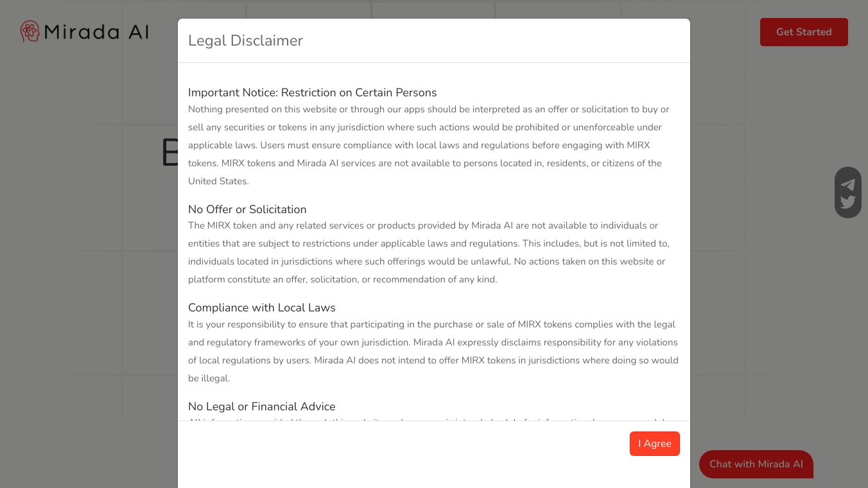Click the Mirada AI brain logo icon
This screenshot has height=488, width=868.
click(x=30, y=31)
